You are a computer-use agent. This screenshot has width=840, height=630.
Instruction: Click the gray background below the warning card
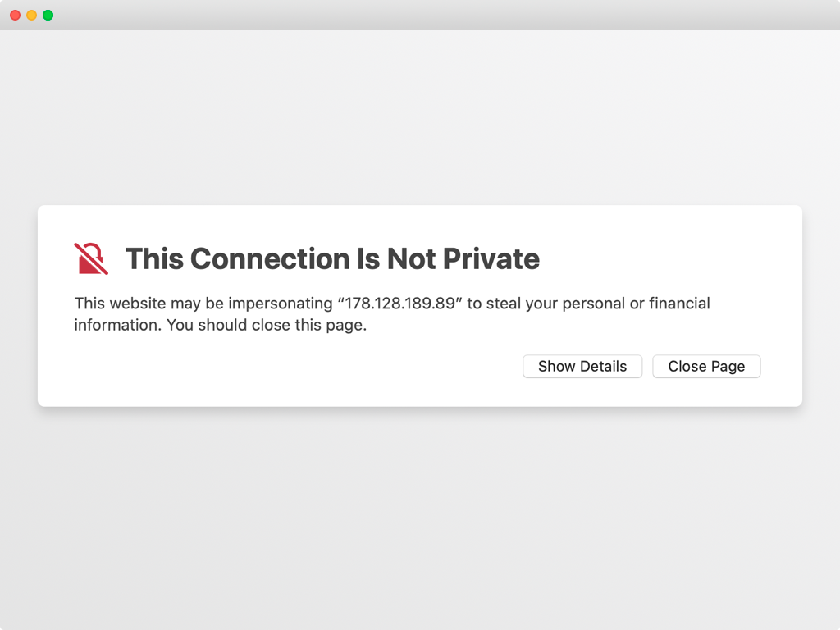pyautogui.click(x=420, y=517)
